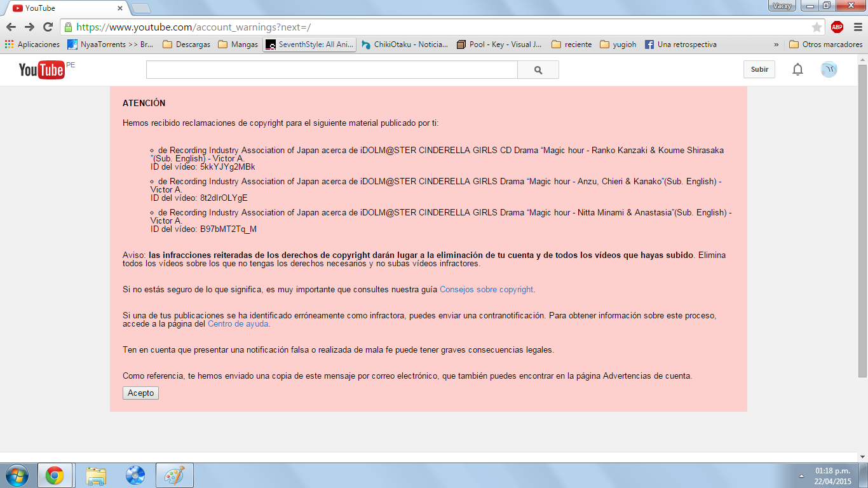Open the reciente bookmarks folder
Screen dimensions: 868x488
click(572, 44)
